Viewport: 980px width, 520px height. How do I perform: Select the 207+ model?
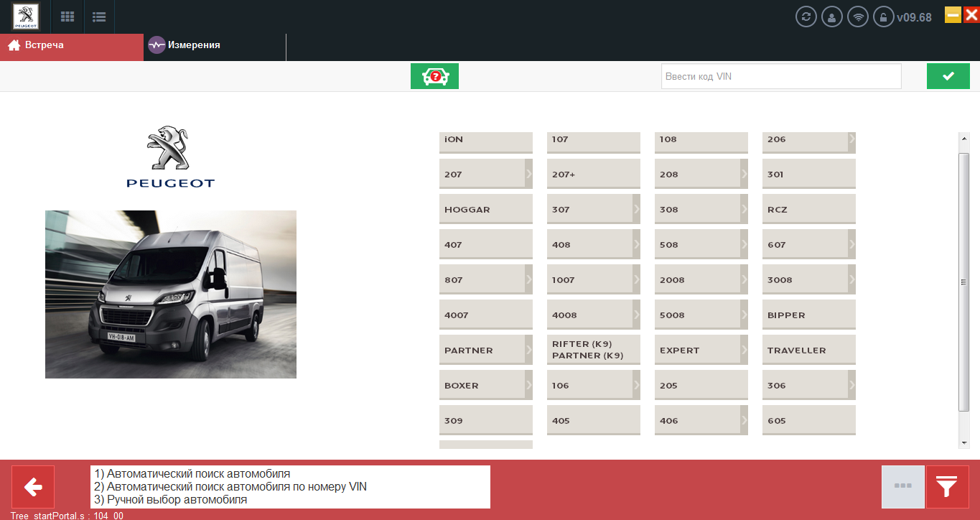[594, 174]
